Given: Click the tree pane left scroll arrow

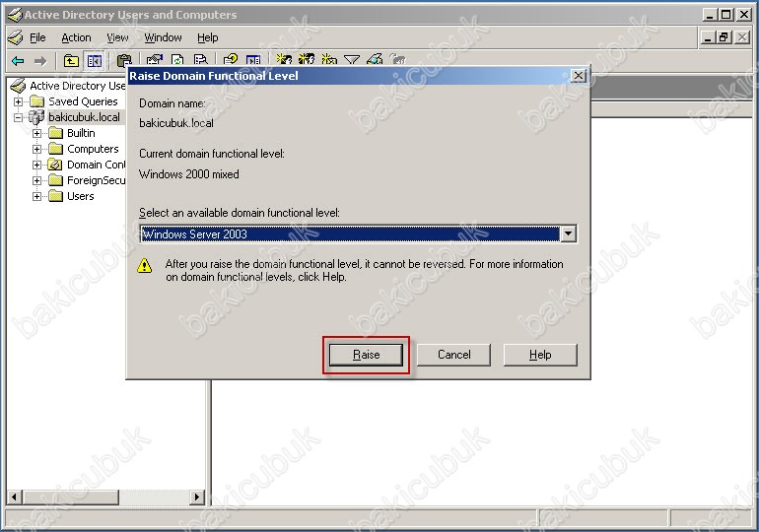Looking at the screenshot, I should 14,497.
